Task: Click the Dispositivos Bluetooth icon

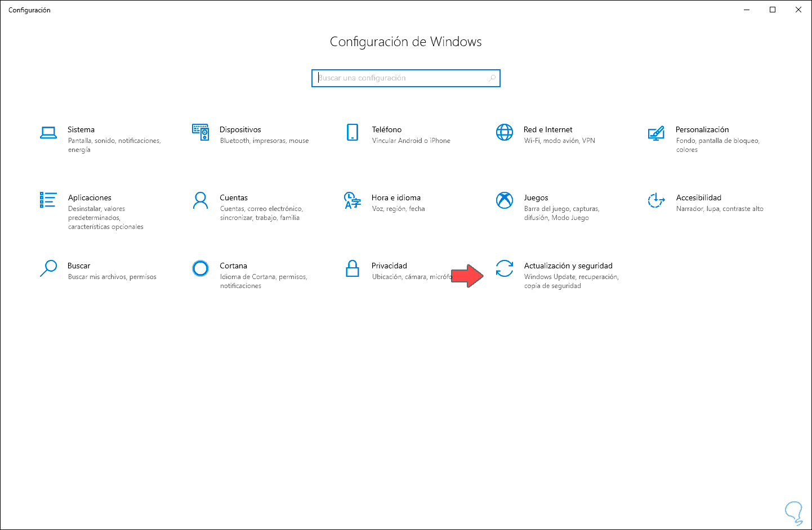Action: tap(200, 133)
